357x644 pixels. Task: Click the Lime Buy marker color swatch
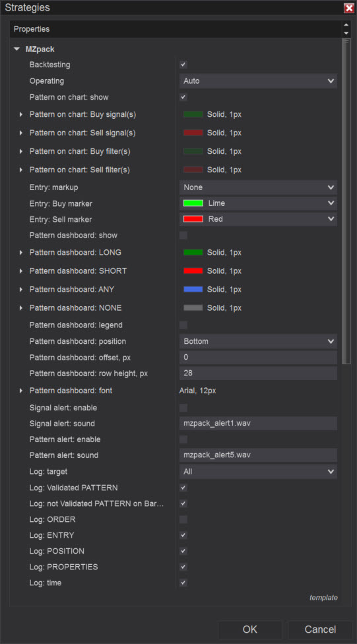193,203
